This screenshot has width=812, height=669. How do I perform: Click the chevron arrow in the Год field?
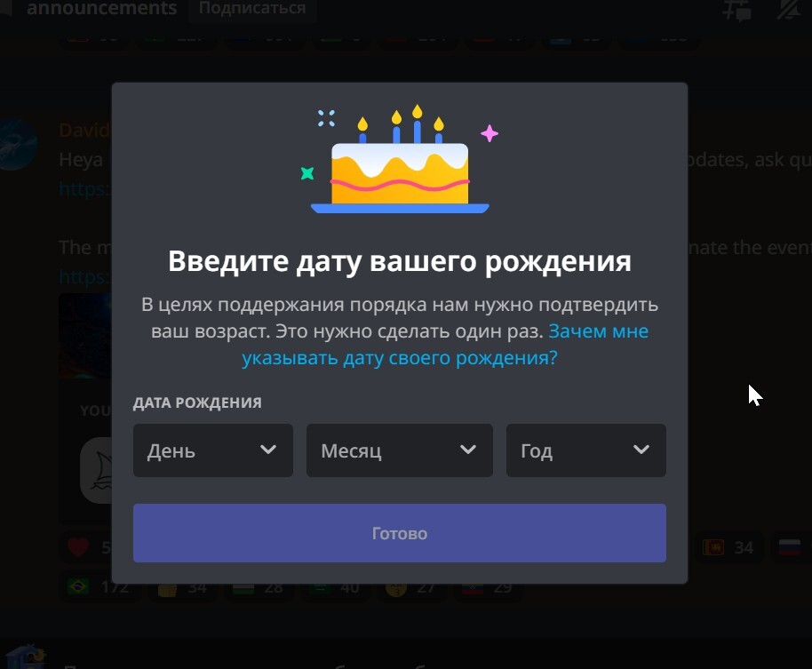point(641,450)
